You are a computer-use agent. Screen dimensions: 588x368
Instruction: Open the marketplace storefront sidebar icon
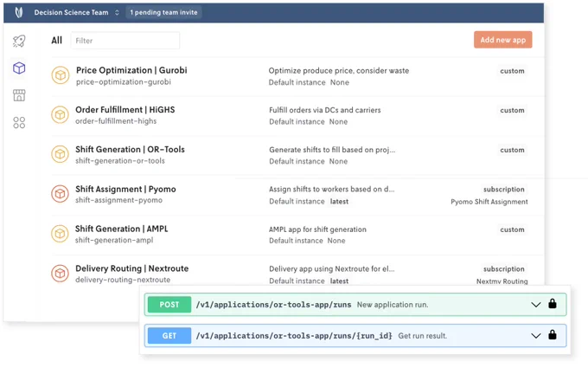tap(19, 95)
